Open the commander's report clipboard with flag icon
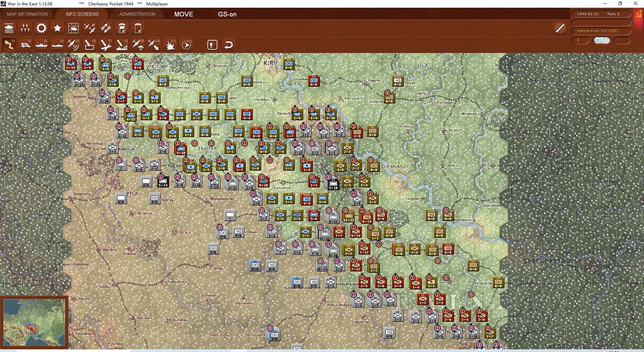Viewport: 644px width, 352px height. click(x=122, y=28)
